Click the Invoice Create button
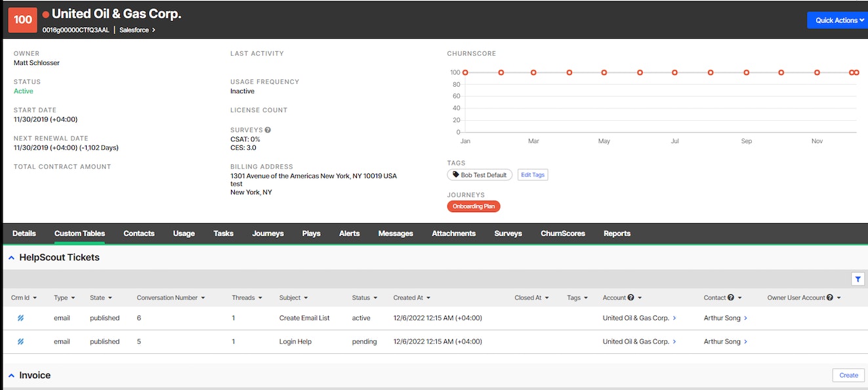This screenshot has height=390, width=868. [x=848, y=375]
